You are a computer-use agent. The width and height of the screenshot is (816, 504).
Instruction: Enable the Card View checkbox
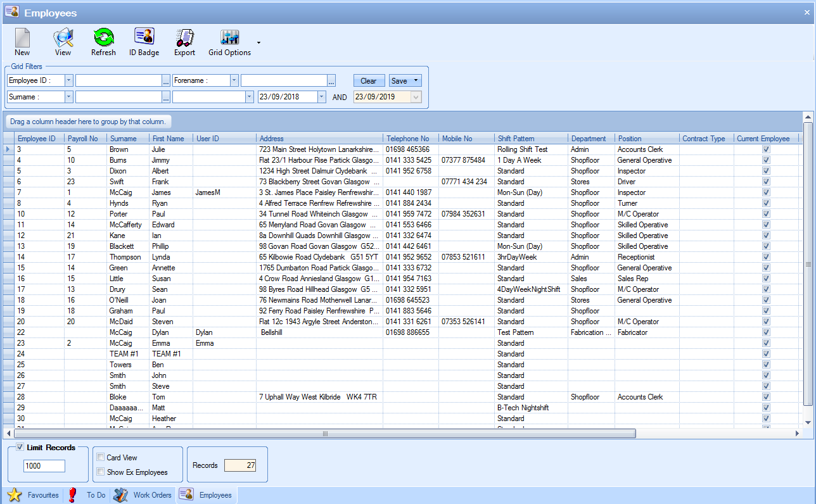point(100,457)
